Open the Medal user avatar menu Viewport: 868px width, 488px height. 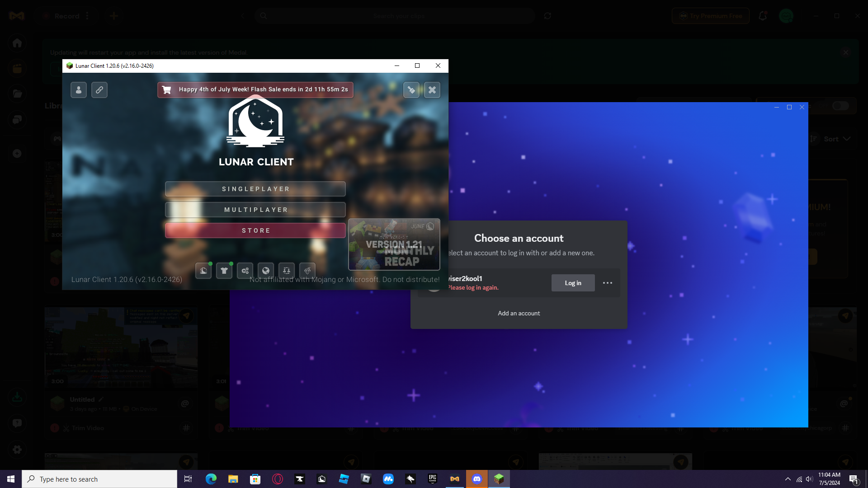[786, 16]
